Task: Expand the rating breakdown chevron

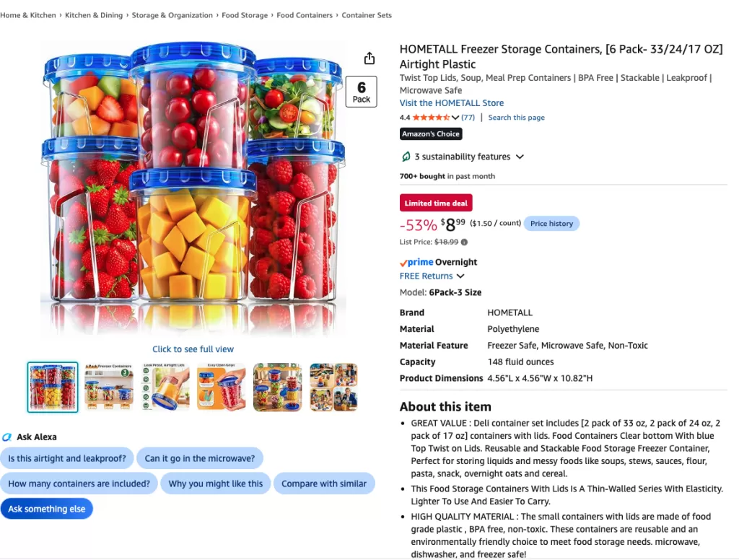Action: [x=455, y=118]
